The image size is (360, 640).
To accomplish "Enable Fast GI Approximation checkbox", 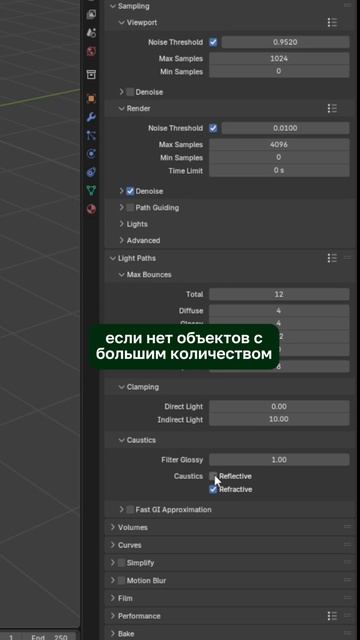I will tap(130, 509).
